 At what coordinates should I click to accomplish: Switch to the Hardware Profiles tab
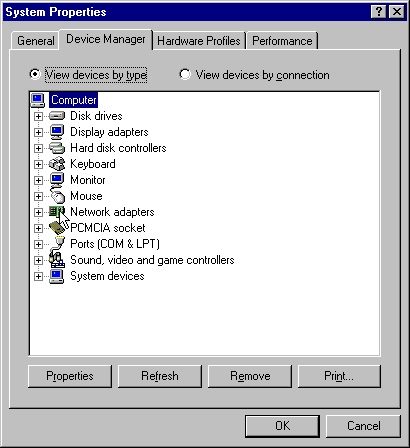(199, 41)
